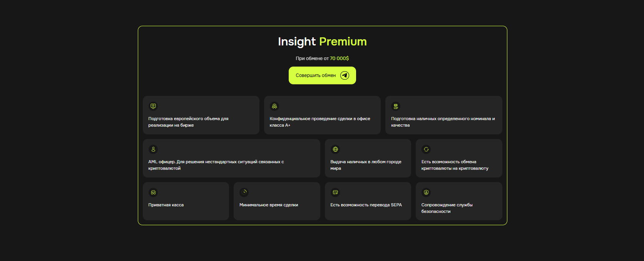Click the circular arrows crypto exchange icon
The width and height of the screenshot is (644, 261).
pos(426,149)
